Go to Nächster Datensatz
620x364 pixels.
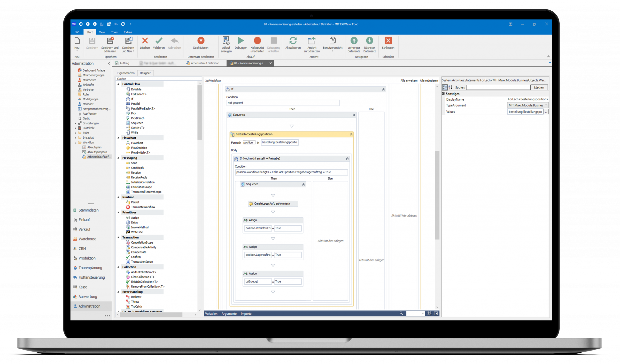(369, 41)
